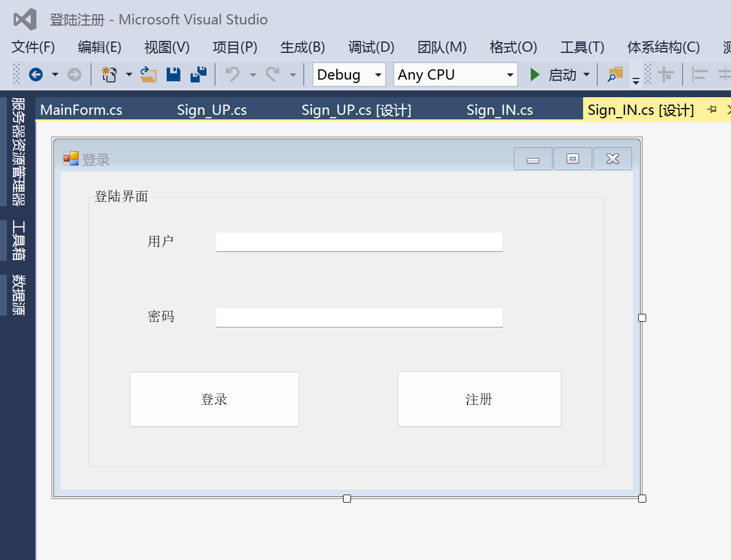Click the Redo arrow icon
The width and height of the screenshot is (731, 560).
coord(273,74)
